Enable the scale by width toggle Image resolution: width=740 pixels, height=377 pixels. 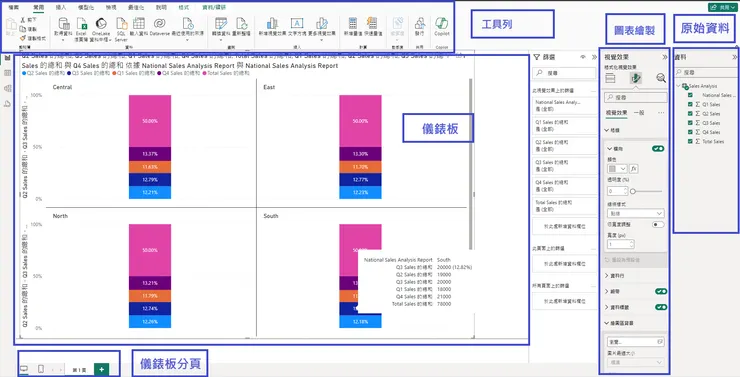[658, 225]
